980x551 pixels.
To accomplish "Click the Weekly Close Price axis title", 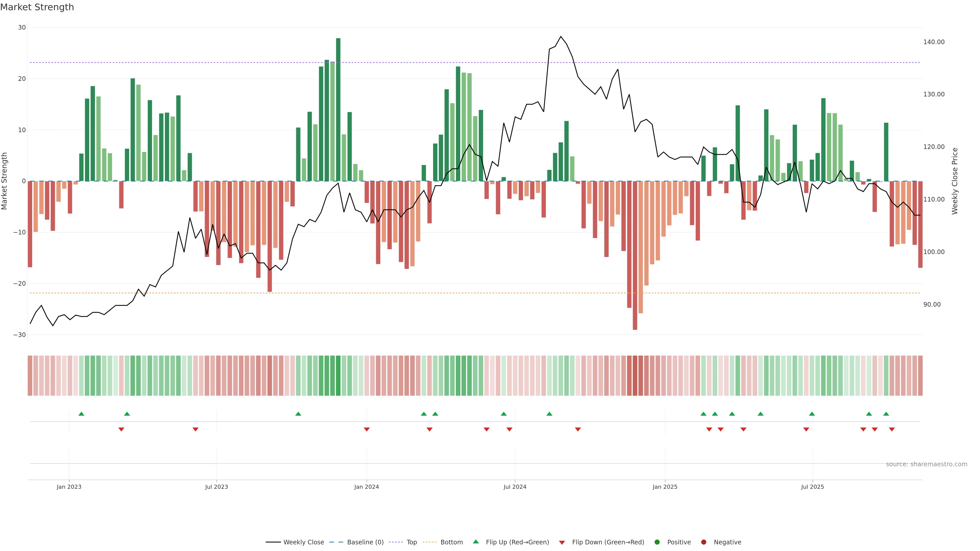I will [x=955, y=181].
